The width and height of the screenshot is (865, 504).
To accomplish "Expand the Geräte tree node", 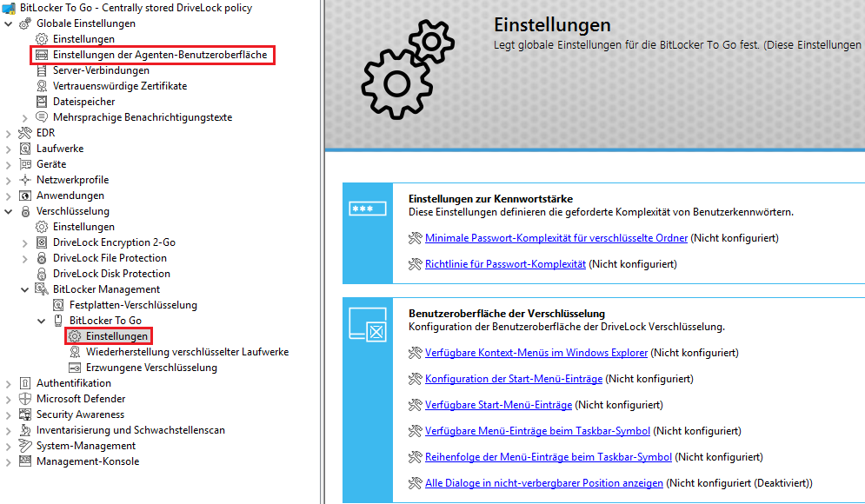I will tap(9, 165).
